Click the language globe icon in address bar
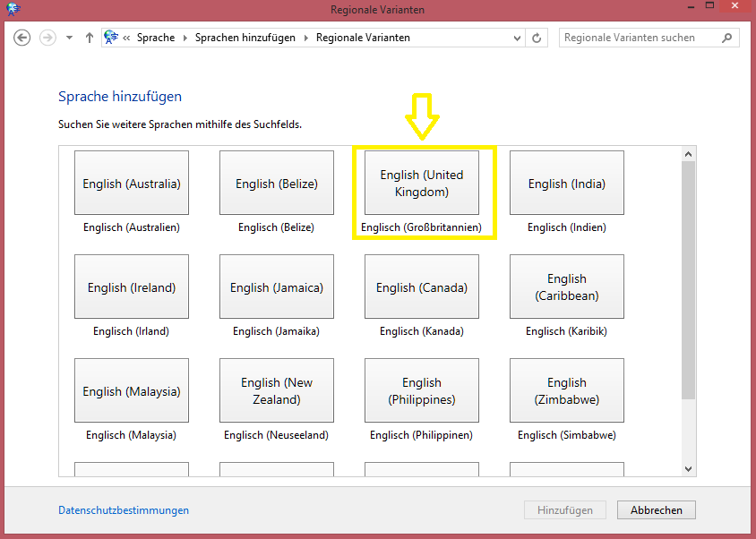Viewport: 756px width, 539px height. coord(111,37)
